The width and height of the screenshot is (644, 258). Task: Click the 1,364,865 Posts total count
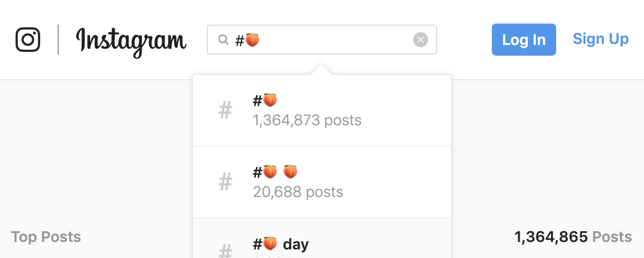click(x=573, y=237)
